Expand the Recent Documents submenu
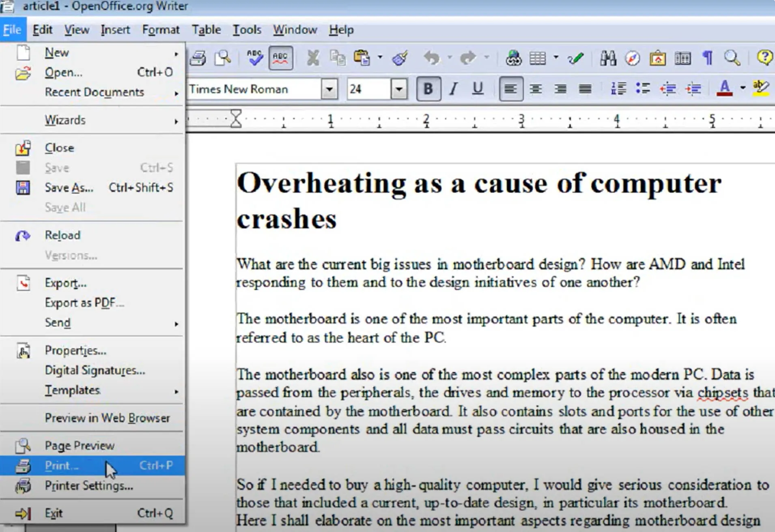This screenshot has height=532, width=775. pos(93,92)
